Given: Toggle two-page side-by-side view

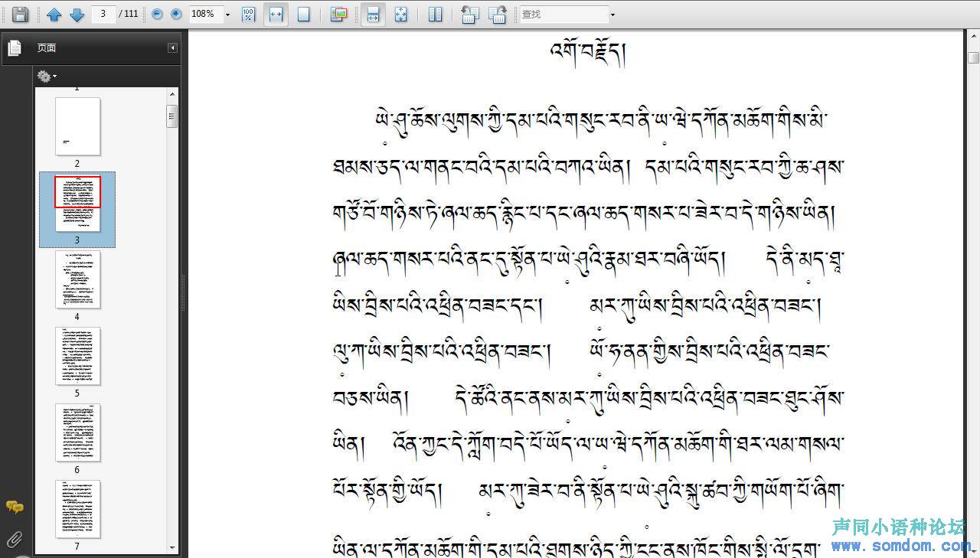Looking at the screenshot, I should point(436,14).
